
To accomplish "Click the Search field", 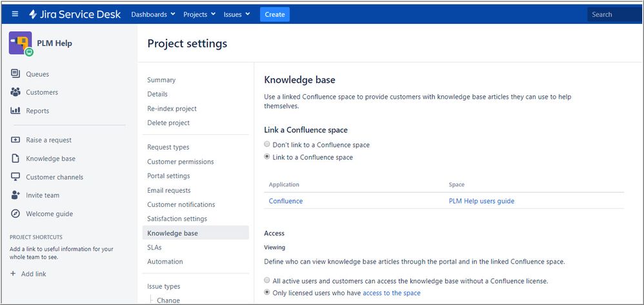I will 613,14.
